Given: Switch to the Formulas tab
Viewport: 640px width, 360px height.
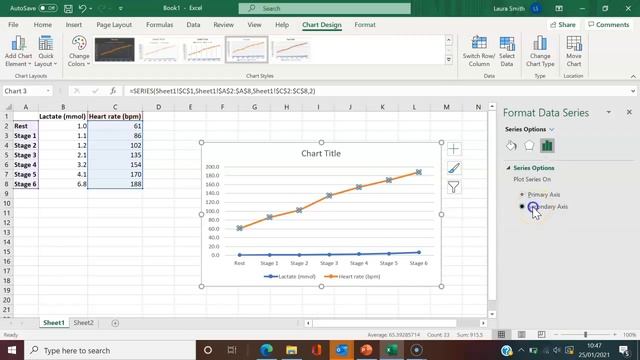Looking at the screenshot, I should [159, 25].
